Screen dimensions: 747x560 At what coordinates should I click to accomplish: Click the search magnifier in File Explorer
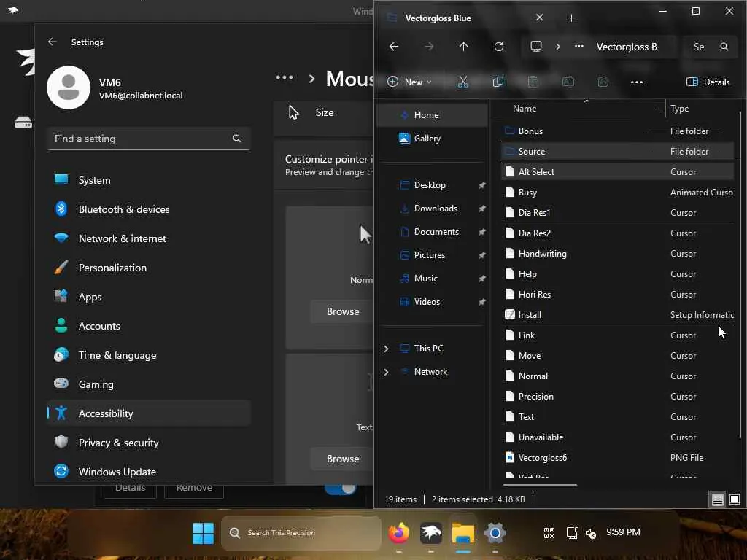[x=724, y=47]
